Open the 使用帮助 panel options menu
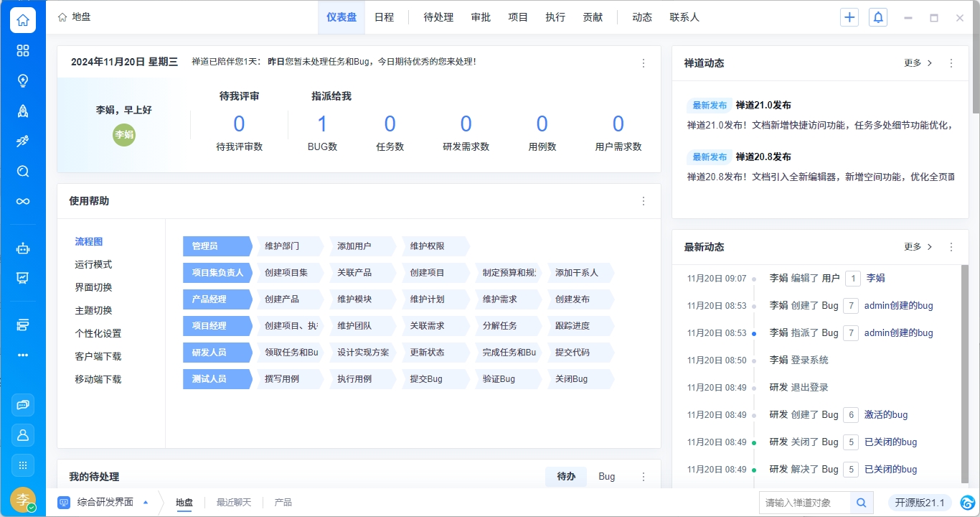This screenshot has height=517, width=980. (644, 201)
